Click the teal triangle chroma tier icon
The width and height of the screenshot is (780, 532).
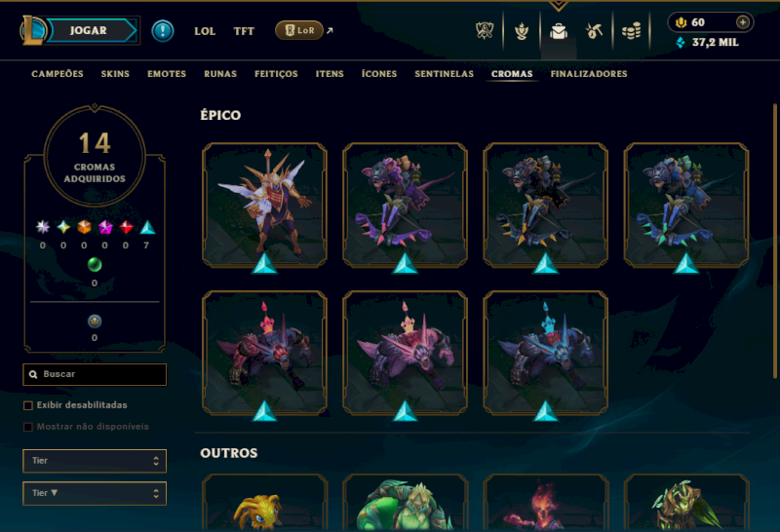147,227
